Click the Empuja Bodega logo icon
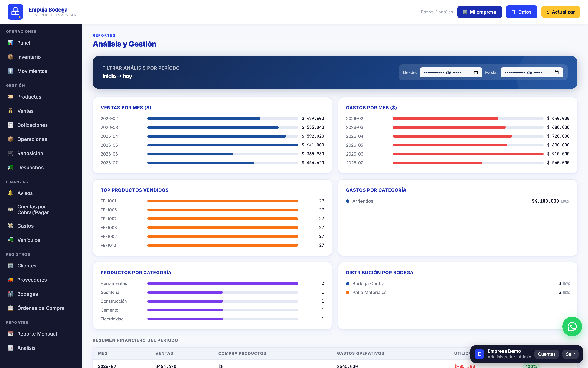 point(15,12)
